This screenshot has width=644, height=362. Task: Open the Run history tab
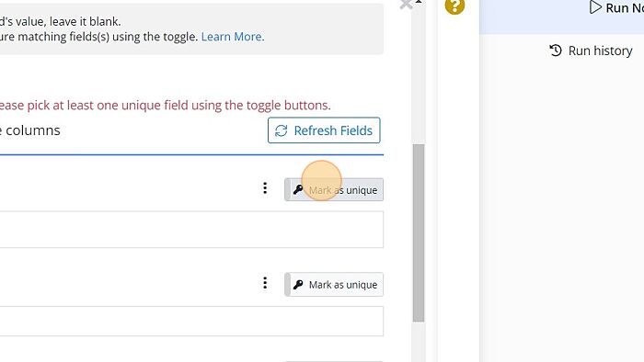pos(591,51)
